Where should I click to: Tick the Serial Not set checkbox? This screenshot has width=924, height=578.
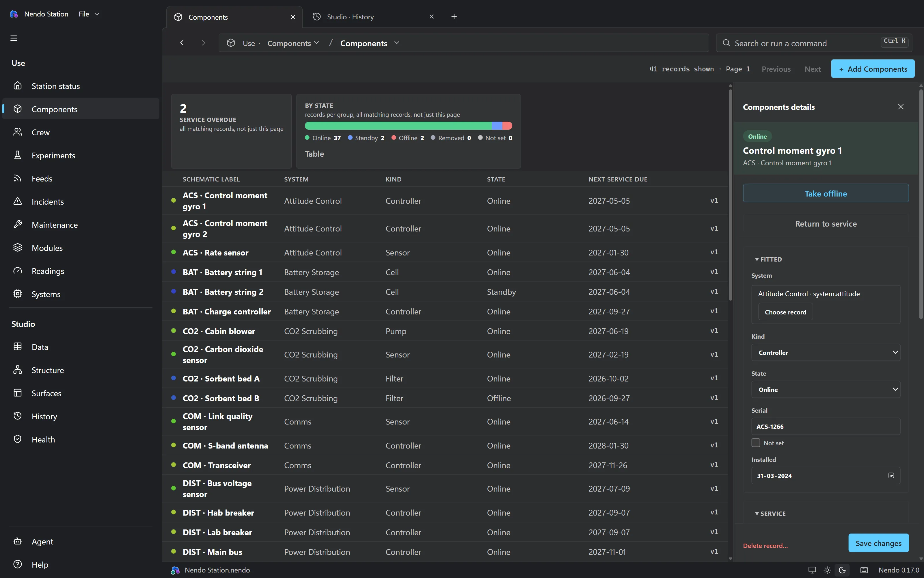pyautogui.click(x=756, y=443)
